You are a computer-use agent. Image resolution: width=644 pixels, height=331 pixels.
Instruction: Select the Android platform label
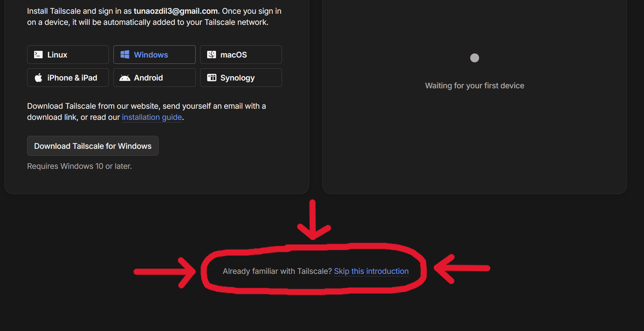pyautogui.click(x=148, y=78)
